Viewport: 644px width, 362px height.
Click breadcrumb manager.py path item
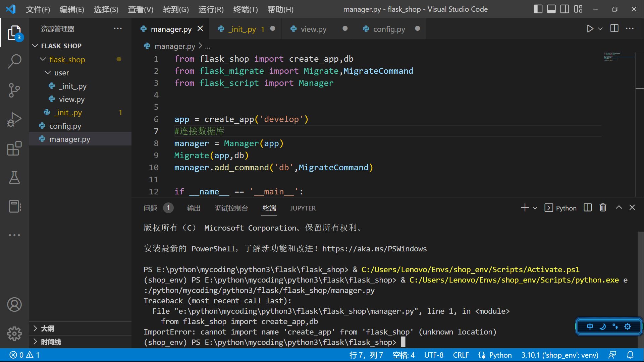coord(174,46)
